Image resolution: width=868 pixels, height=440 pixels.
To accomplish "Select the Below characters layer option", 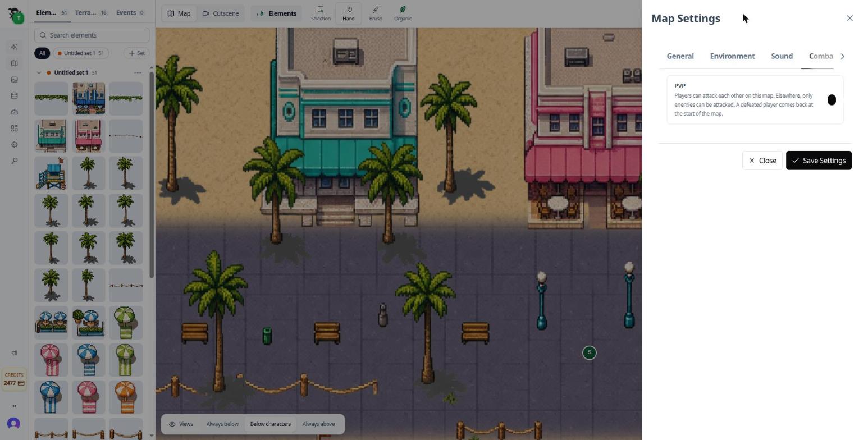I will point(271,424).
